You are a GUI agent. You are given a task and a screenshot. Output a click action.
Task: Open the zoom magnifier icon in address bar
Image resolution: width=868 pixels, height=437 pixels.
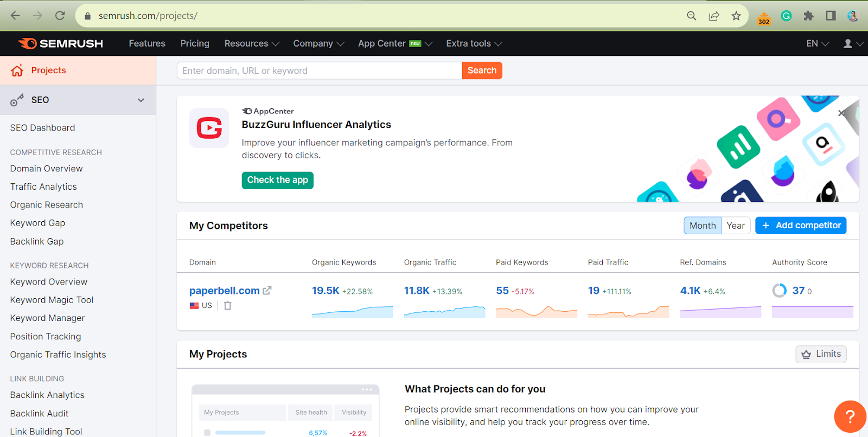click(x=692, y=16)
